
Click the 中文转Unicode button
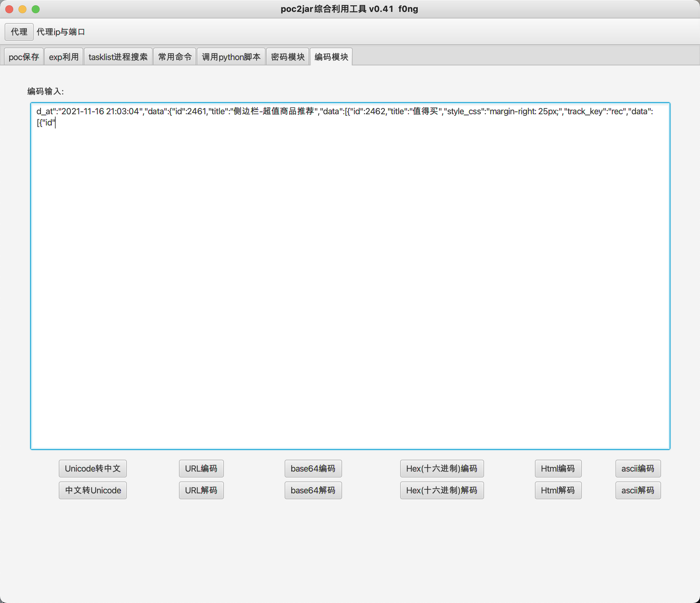pyautogui.click(x=92, y=490)
